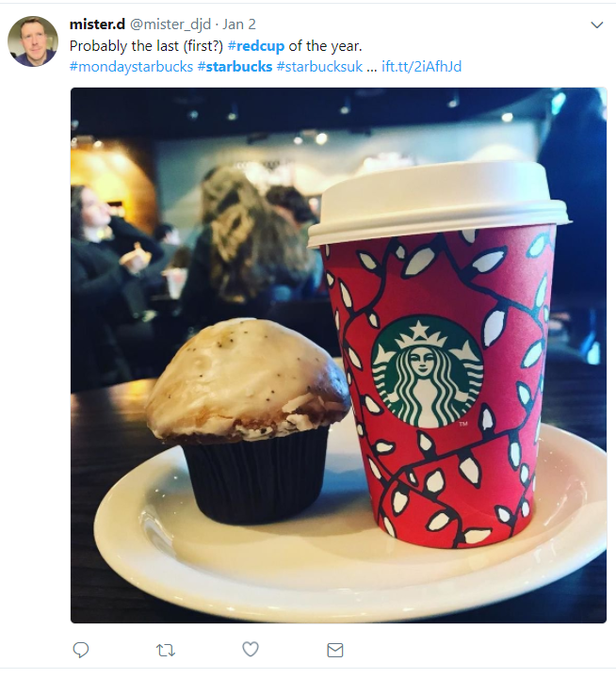Click the bold #starbucks hashtag
The height and width of the screenshot is (678, 616).
pos(235,67)
